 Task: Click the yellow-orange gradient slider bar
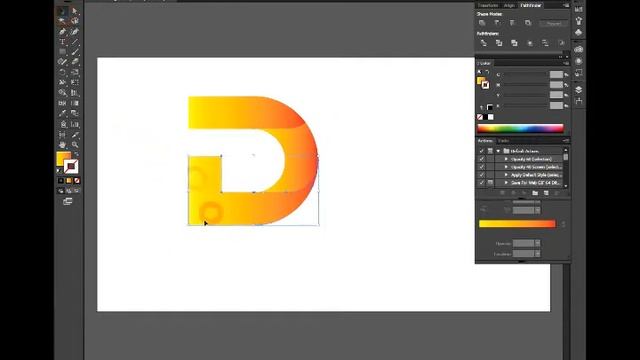coord(517,224)
